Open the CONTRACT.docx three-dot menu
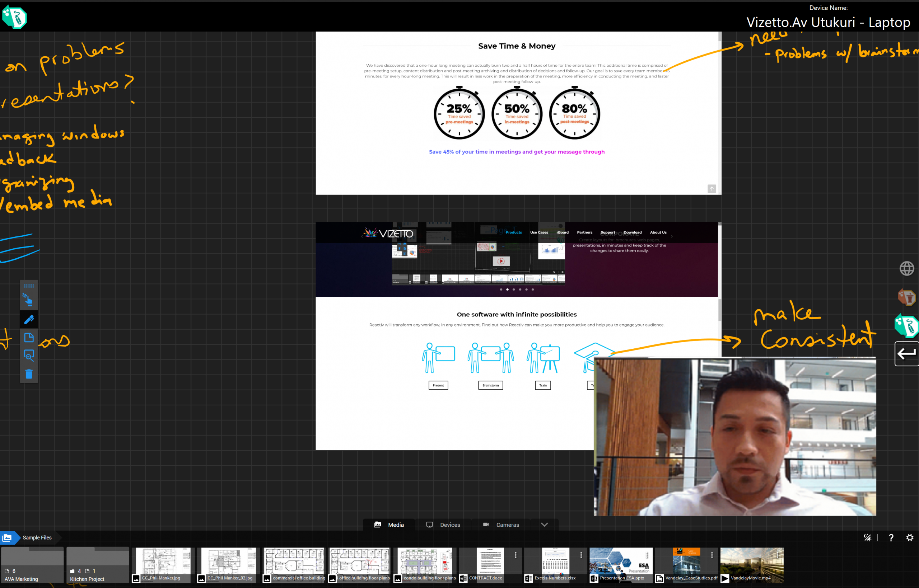The image size is (919, 588). (x=516, y=555)
